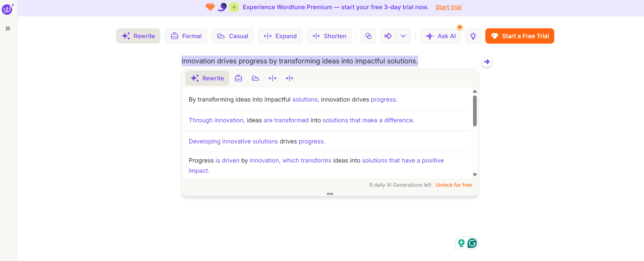Click the Start trial link in banner
Viewport: 644px width, 261px height.
(x=448, y=7)
